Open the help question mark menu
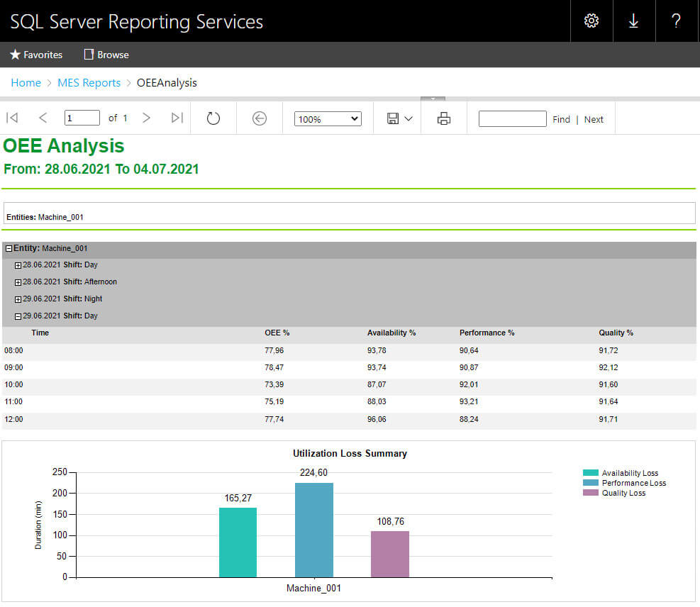 tap(677, 21)
